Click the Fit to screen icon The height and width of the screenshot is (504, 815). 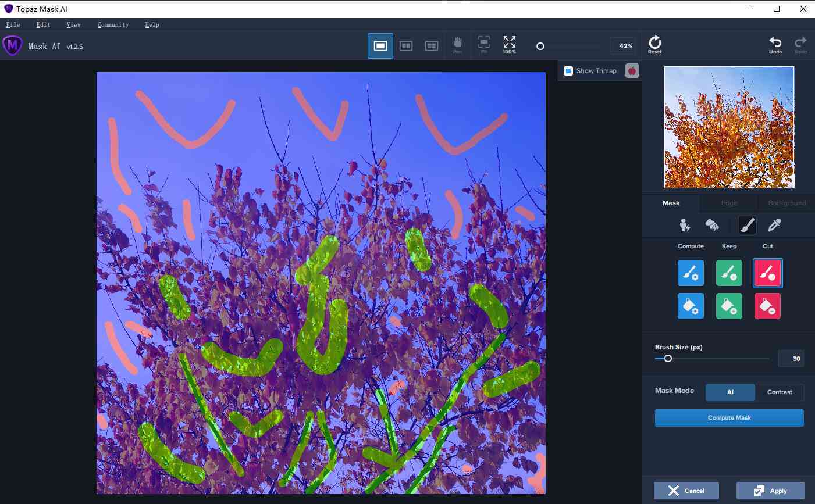tap(483, 45)
